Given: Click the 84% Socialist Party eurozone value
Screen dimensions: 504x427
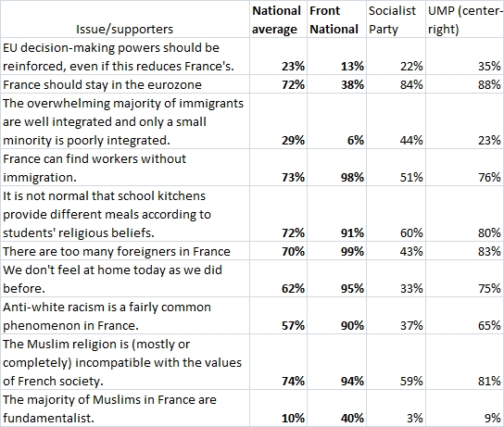Looking at the screenshot, I should point(396,84).
